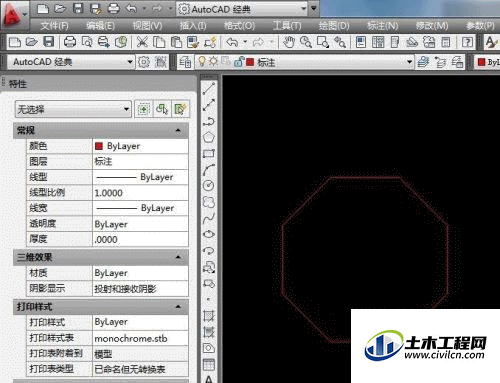Select the Ellipse tool

coord(209,234)
